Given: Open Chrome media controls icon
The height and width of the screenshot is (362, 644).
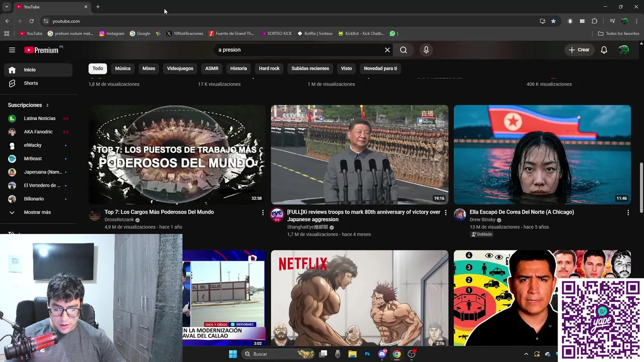Looking at the screenshot, I should [x=612, y=21].
